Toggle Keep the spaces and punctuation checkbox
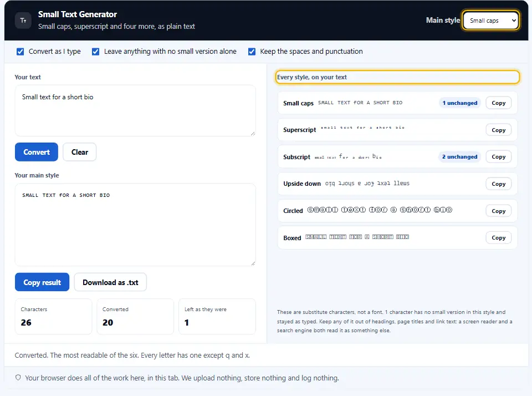This screenshot has height=396, width=532. 252,52
